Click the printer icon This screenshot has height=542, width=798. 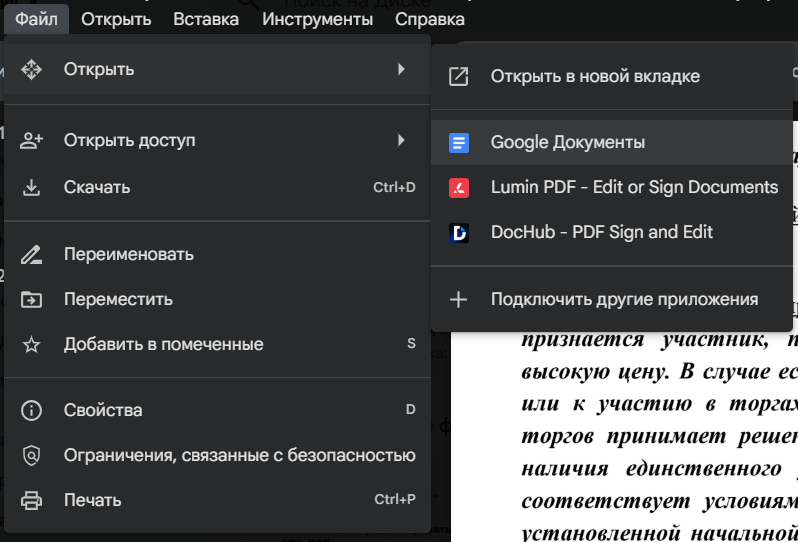[32, 500]
